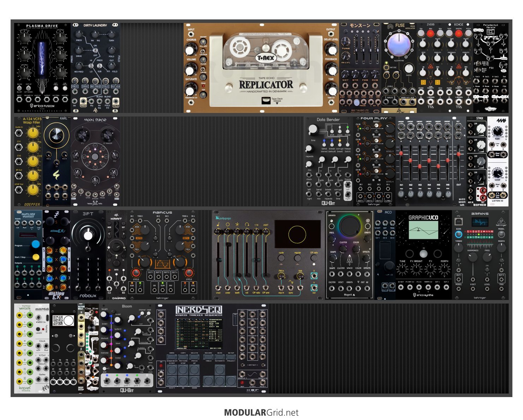Screen dimensions: 523x420
Task: Turn the Level knob on Listen IO
Action: [498, 173]
